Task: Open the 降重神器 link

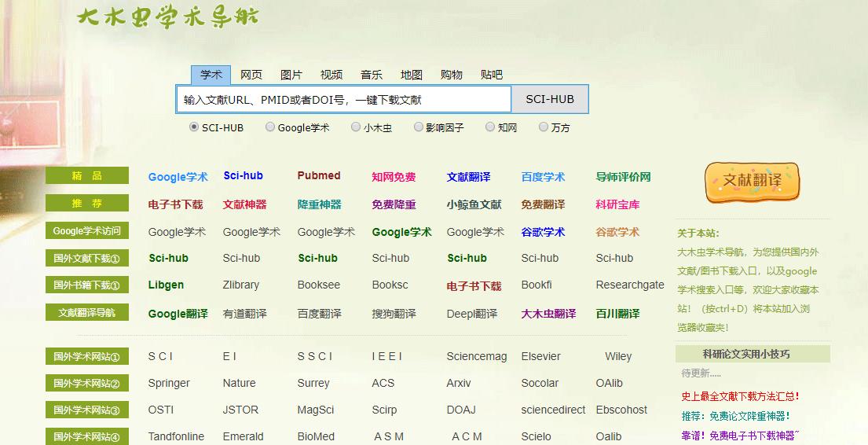Action: 320,204
